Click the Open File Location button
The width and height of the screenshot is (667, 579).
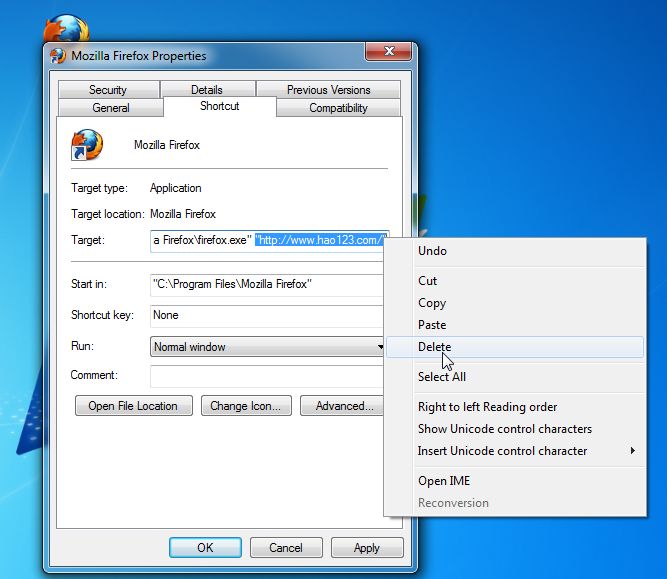pyautogui.click(x=134, y=406)
